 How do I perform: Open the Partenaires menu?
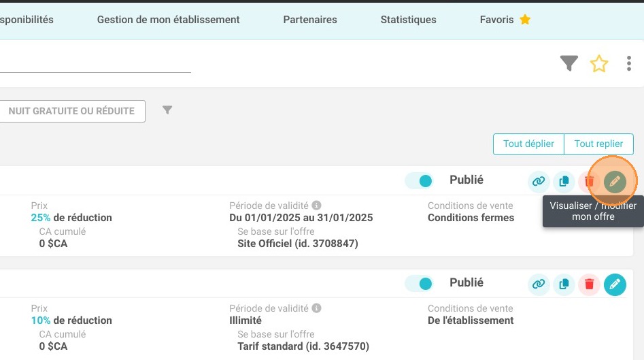[310, 20]
